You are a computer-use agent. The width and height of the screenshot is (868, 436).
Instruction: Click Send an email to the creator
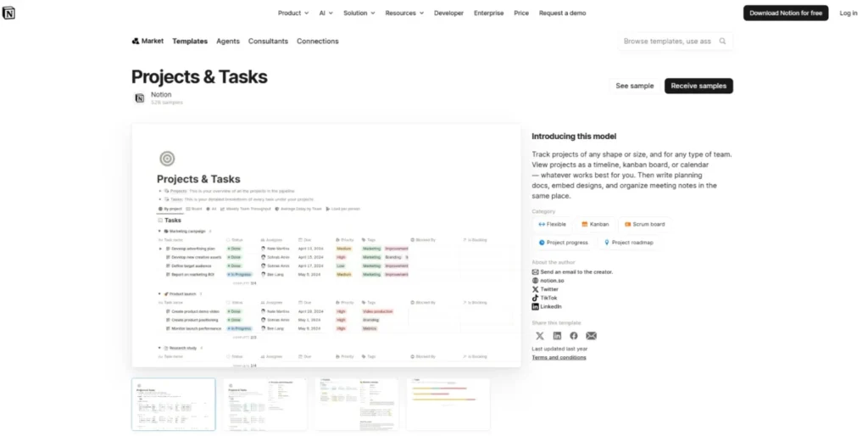[x=572, y=272]
